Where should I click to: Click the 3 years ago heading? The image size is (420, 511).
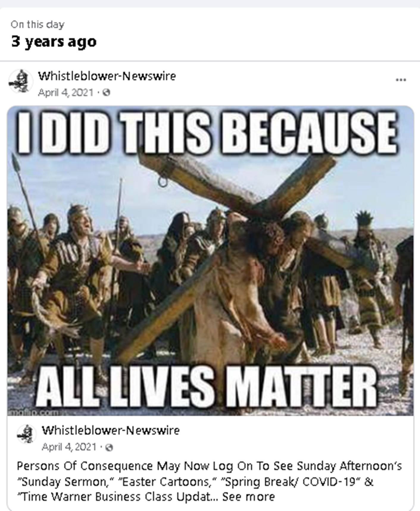(x=54, y=41)
